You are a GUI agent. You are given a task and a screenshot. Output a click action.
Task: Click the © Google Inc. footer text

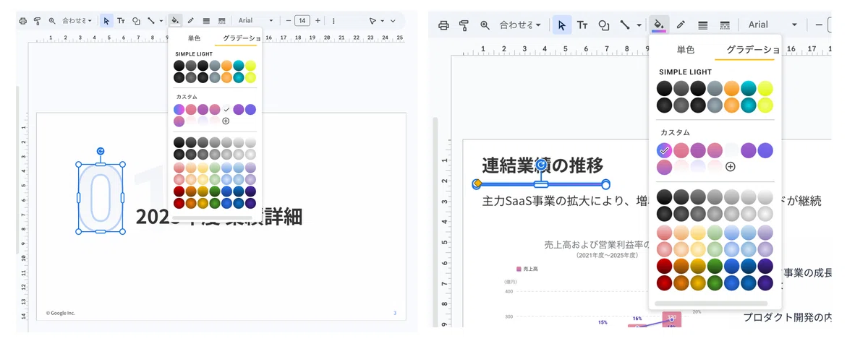(61, 313)
